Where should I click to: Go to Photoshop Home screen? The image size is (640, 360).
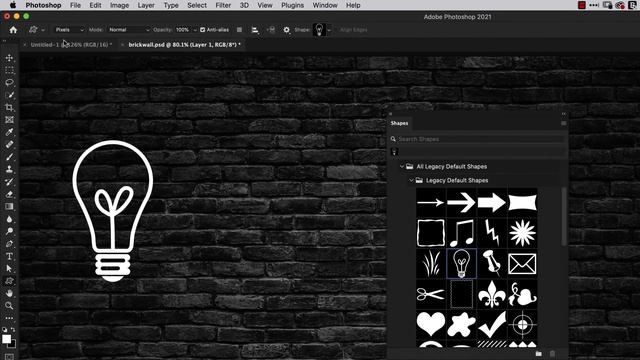click(13, 30)
